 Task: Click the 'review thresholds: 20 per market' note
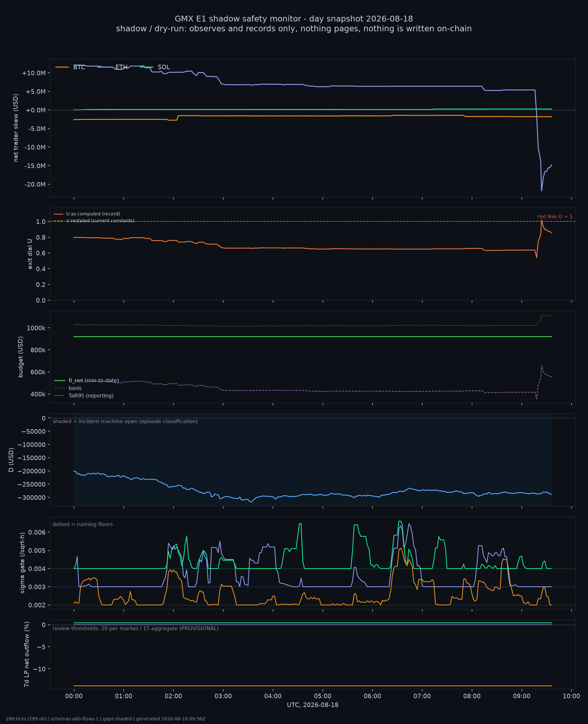click(x=136, y=628)
